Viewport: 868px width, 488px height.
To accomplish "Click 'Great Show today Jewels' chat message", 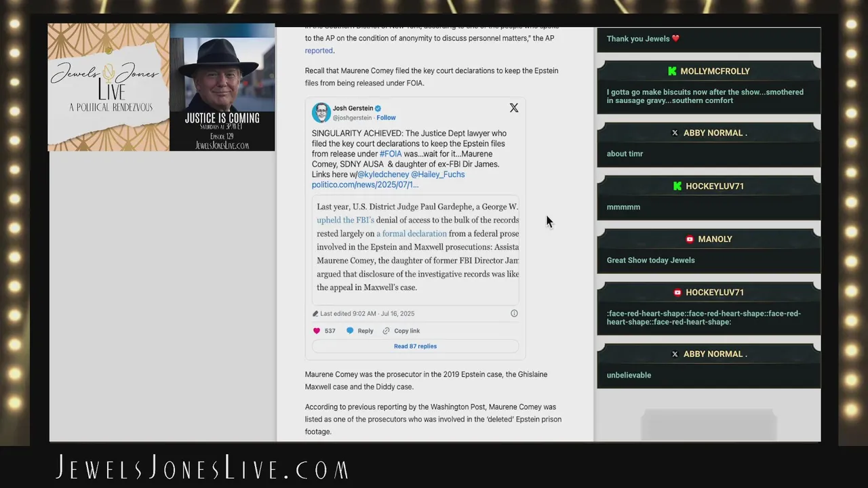I will pyautogui.click(x=650, y=260).
